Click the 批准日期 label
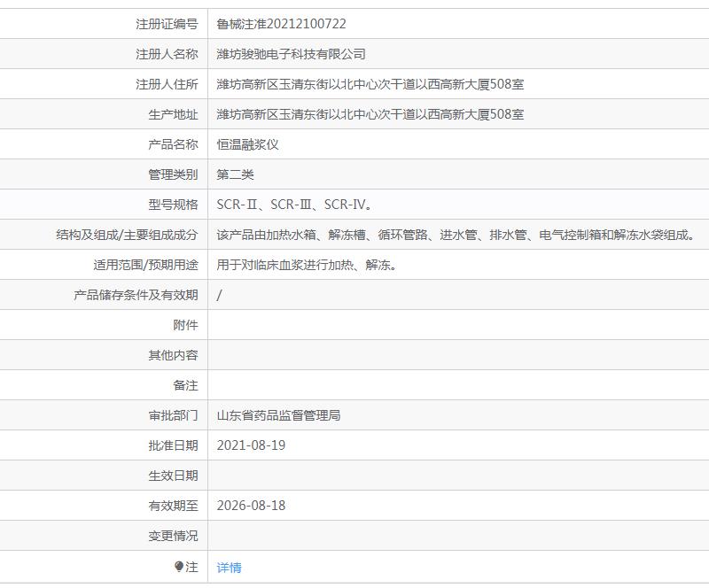The image size is (709, 588). (173, 445)
